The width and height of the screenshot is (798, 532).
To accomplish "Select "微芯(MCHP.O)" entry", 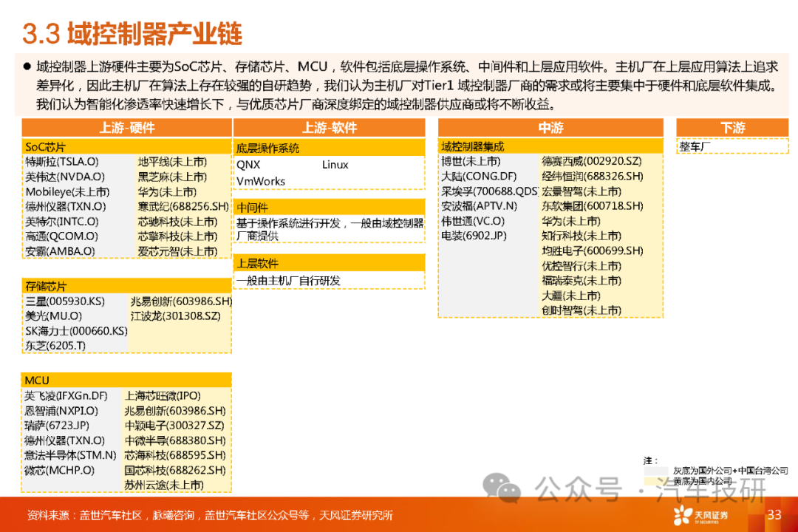I will tap(60, 470).
